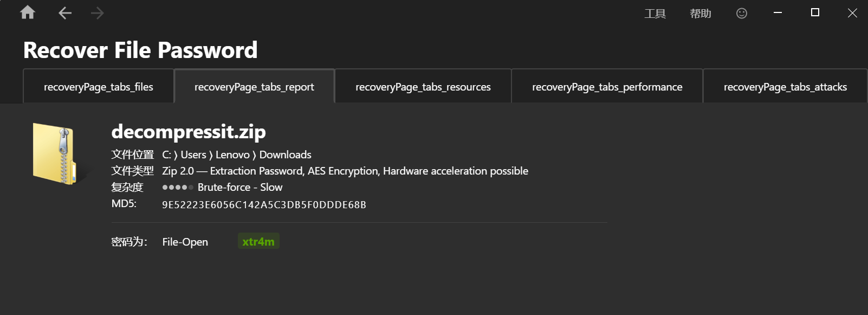Open the 工具 menu
Screen dimensions: 868x315
[655, 14]
